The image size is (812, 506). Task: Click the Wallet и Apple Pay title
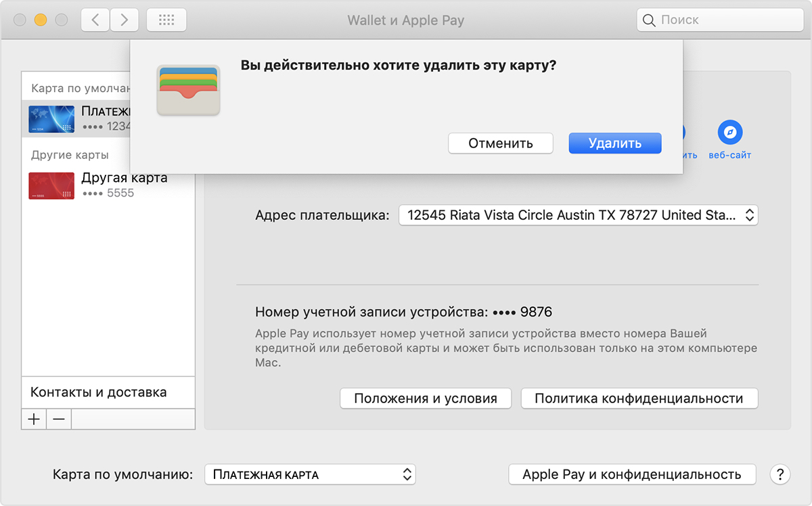click(406, 20)
